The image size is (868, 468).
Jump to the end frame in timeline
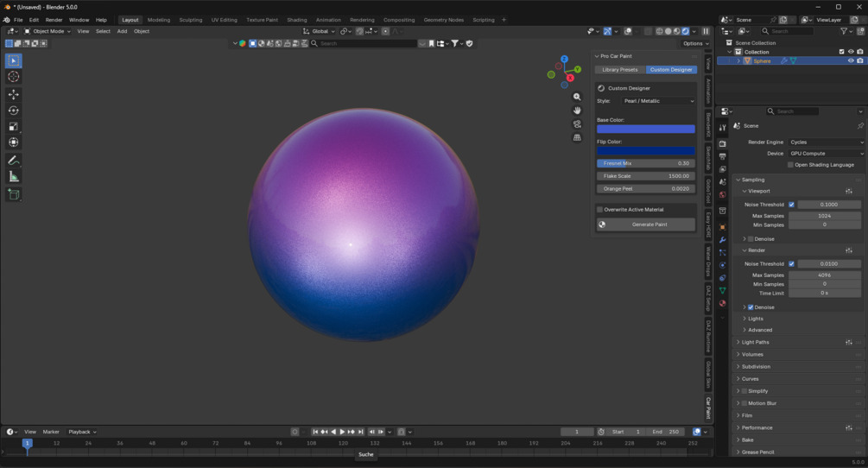pyautogui.click(x=361, y=432)
